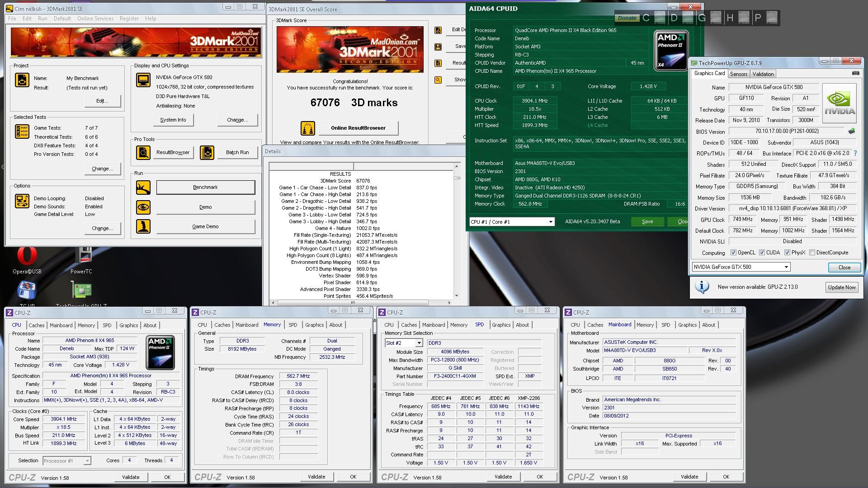Click the Game Demo joystick icon
Viewport: 868px width, 488px height.
143,226
